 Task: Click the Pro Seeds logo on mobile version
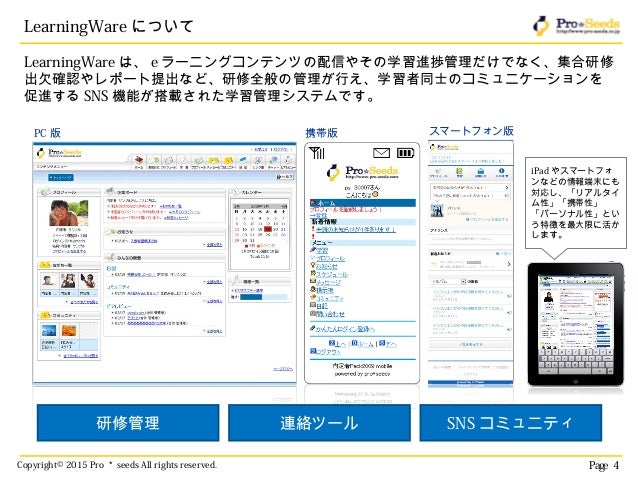[363, 173]
